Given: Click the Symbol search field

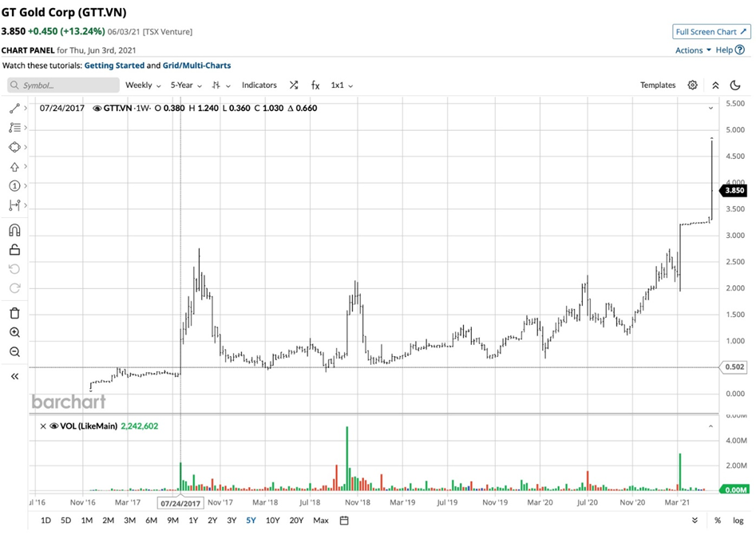Looking at the screenshot, I should tap(63, 85).
